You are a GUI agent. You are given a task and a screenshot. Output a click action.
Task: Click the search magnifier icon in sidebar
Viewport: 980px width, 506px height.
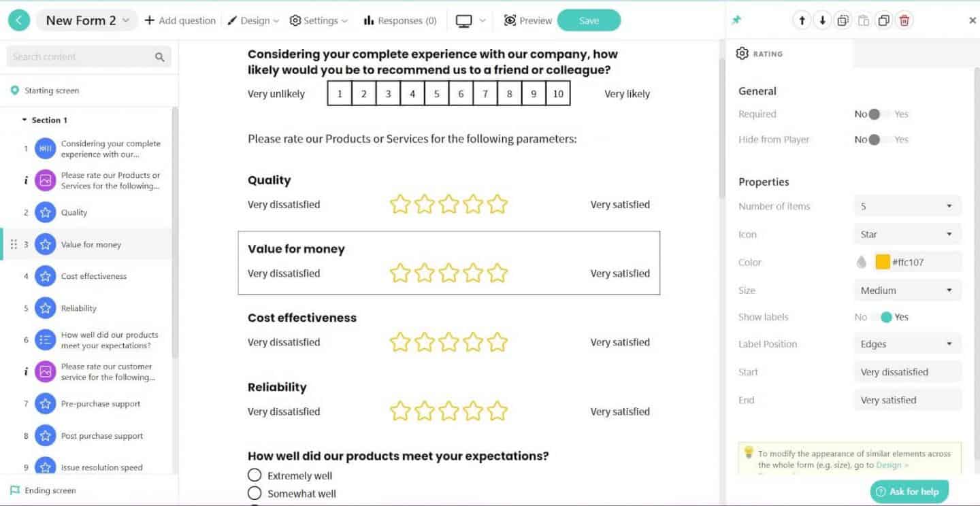coord(160,57)
